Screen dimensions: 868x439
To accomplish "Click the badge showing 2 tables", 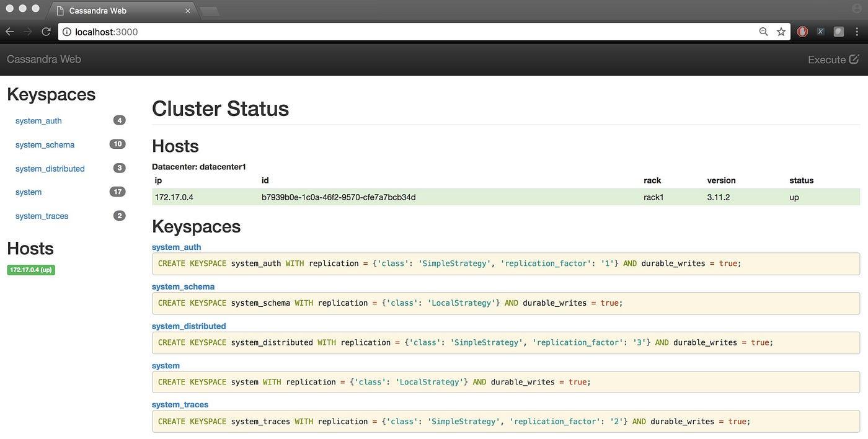I will [x=120, y=216].
